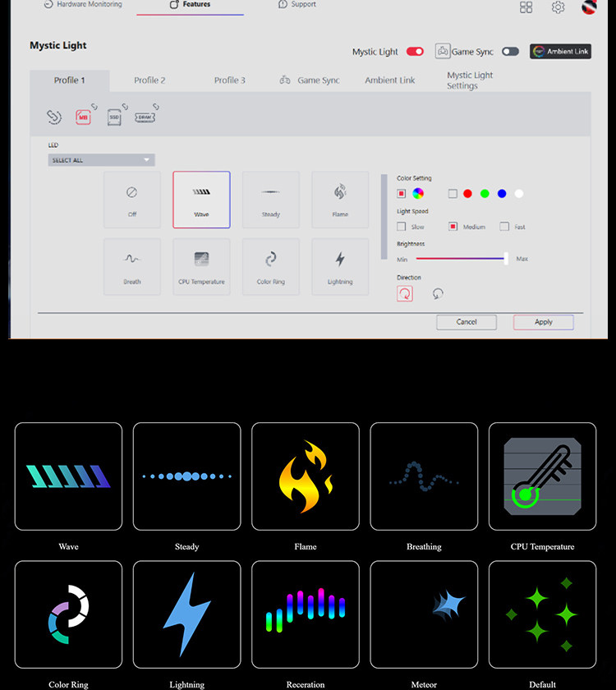This screenshot has height=690, width=616.
Task: Click the large Wave effect illustration
Action: pyautogui.click(x=68, y=476)
